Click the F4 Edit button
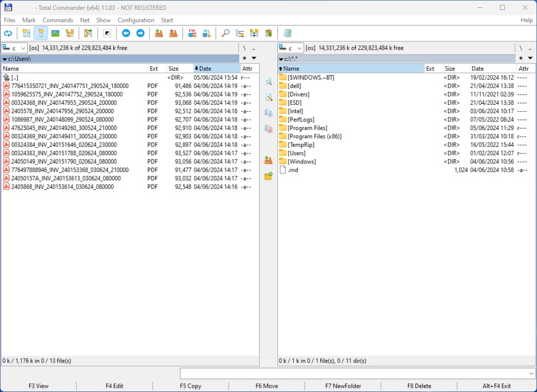 pos(114,386)
